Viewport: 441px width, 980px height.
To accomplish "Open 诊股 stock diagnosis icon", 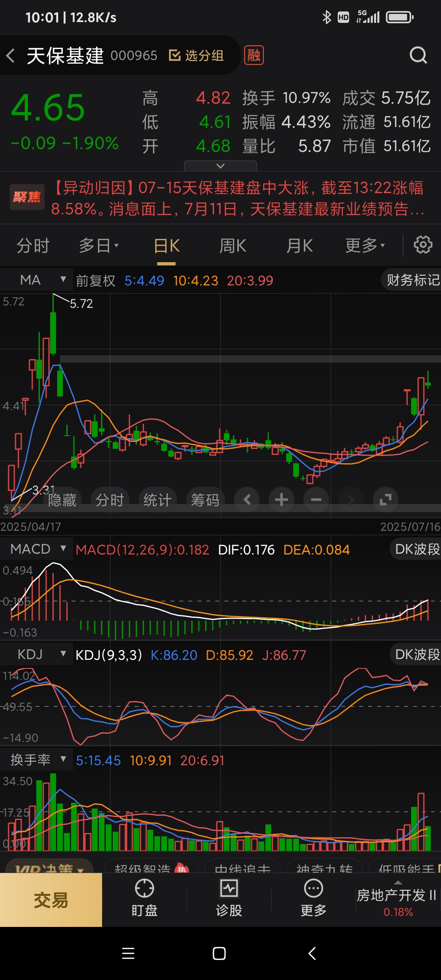I will coord(229,898).
